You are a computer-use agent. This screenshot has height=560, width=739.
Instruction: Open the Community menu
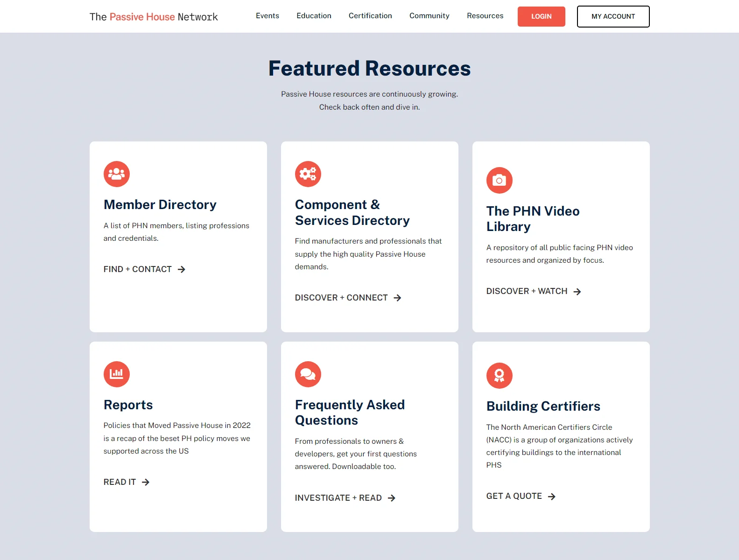click(x=429, y=16)
